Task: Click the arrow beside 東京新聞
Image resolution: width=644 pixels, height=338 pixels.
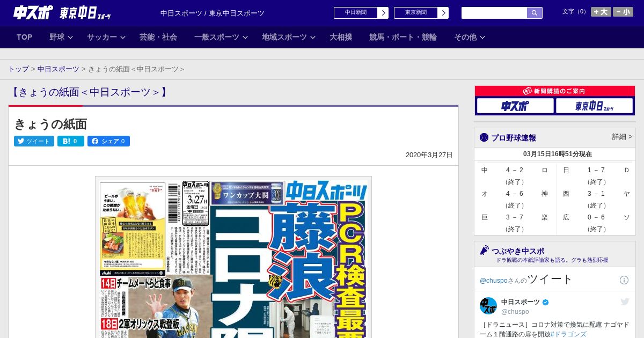Action: [443, 13]
